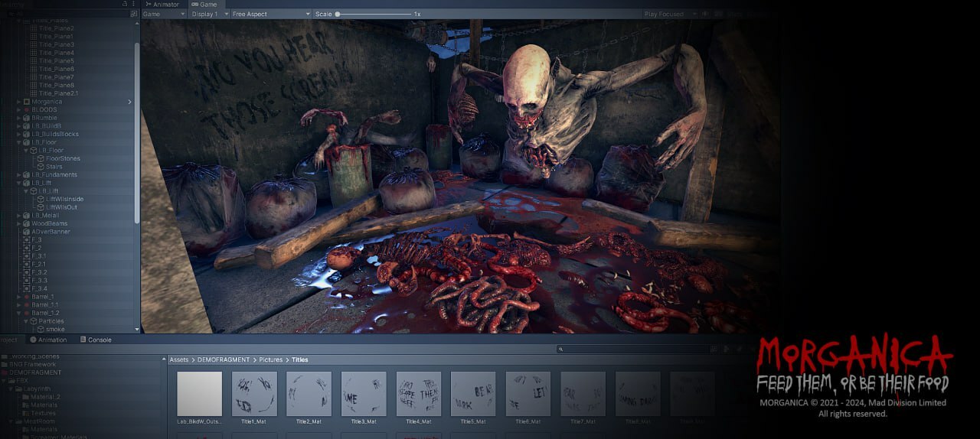This screenshot has width=980, height=439.
Task: Click the smoke cube icon
Action: pyautogui.click(x=41, y=329)
